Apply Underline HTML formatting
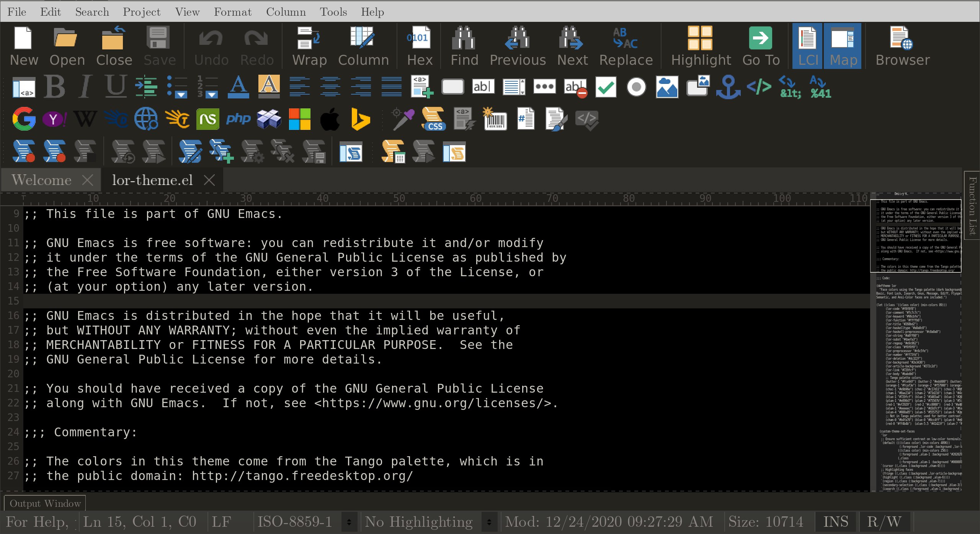Viewport: 980px width, 534px height. pos(116,87)
